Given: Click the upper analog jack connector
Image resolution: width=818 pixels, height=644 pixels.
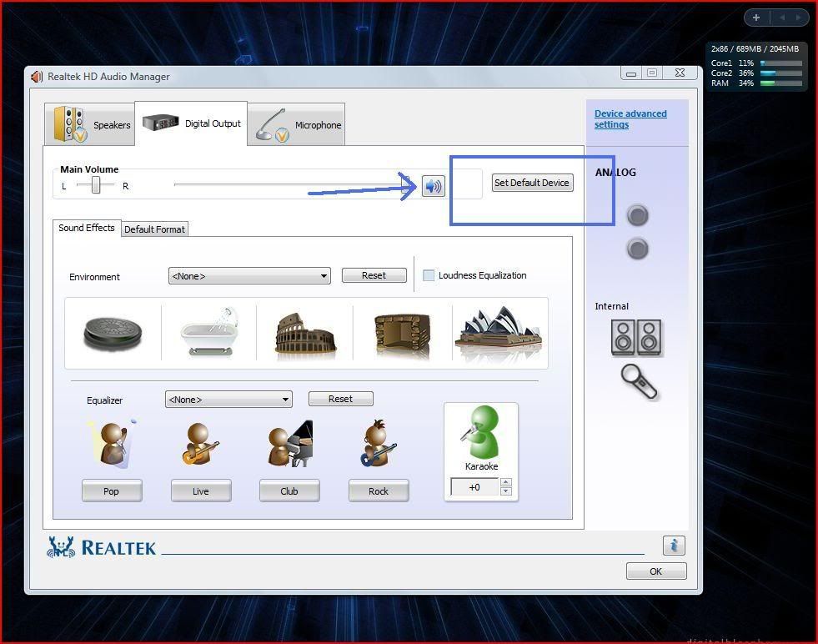Looking at the screenshot, I should pos(638,215).
